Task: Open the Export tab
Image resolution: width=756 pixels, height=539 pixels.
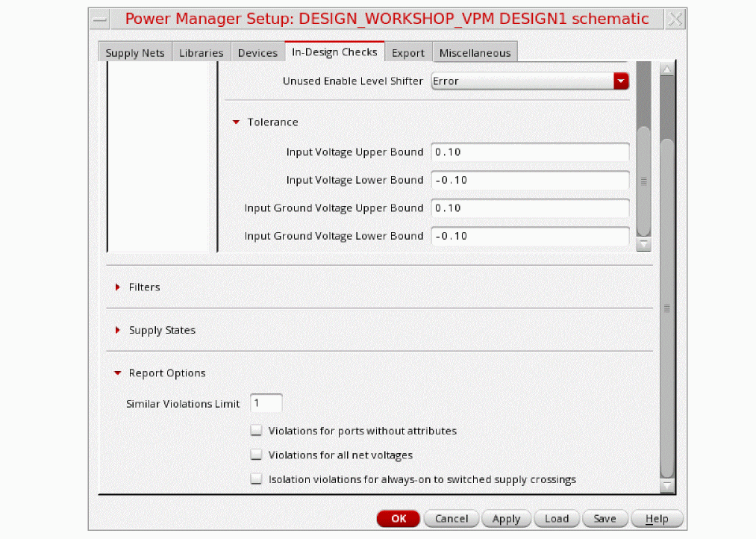Action: (408, 53)
